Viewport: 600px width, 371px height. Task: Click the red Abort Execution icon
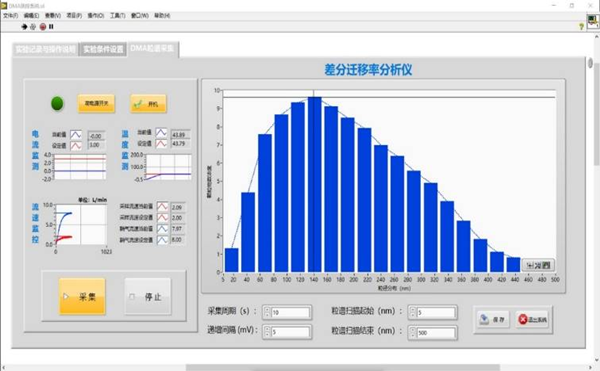pos(42,26)
